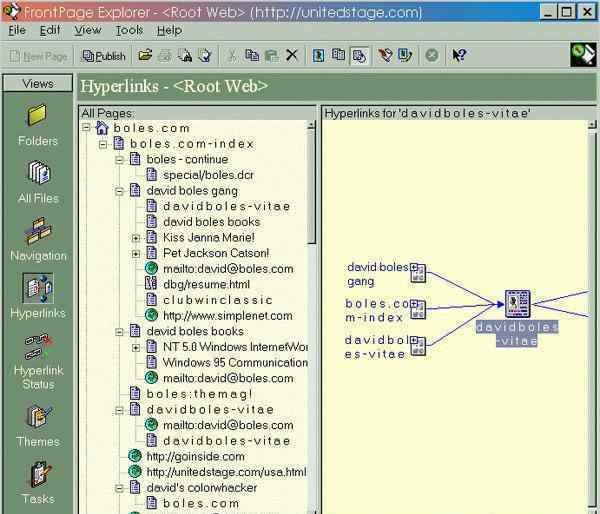Expand NT 5.0 Windows InternetWorking node
The image size is (600, 514).
tap(136, 348)
